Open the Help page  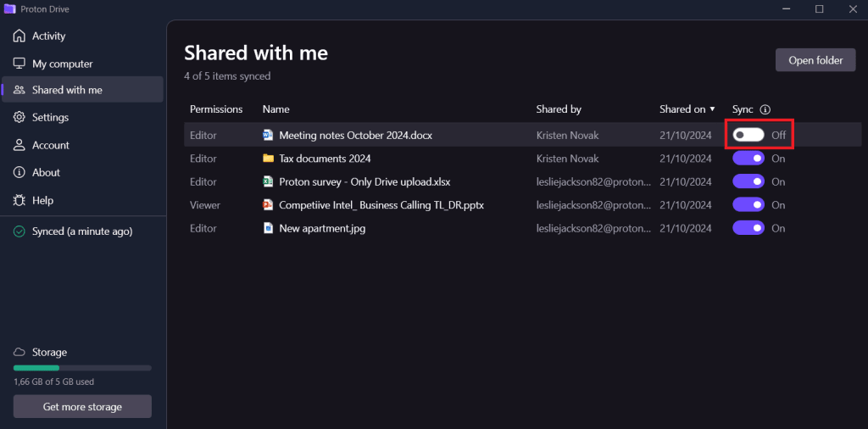pyautogui.click(x=82, y=200)
